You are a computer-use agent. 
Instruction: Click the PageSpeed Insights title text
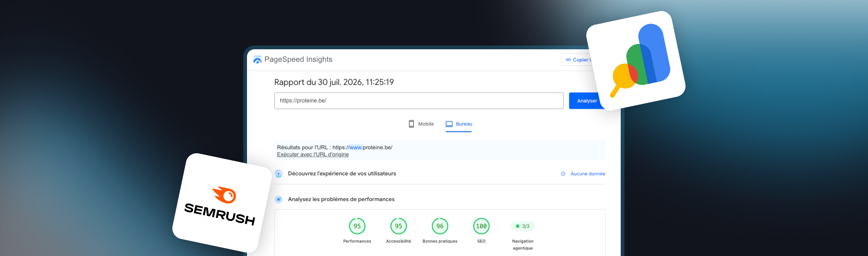pyautogui.click(x=298, y=59)
